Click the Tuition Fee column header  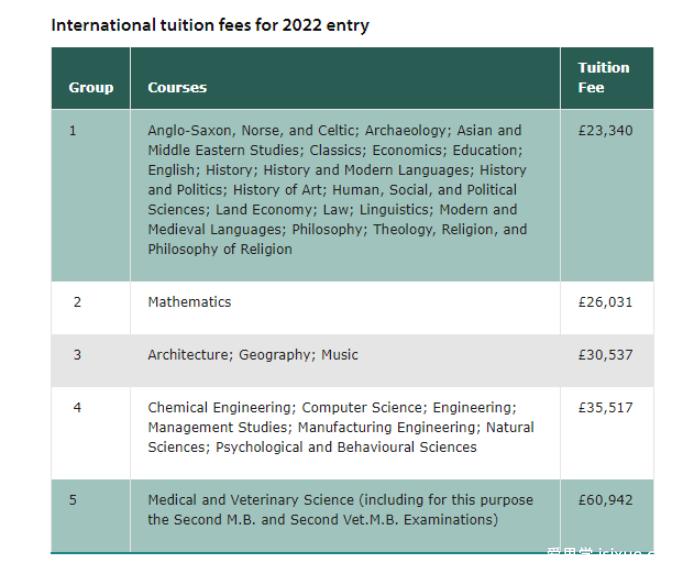[x=603, y=77]
